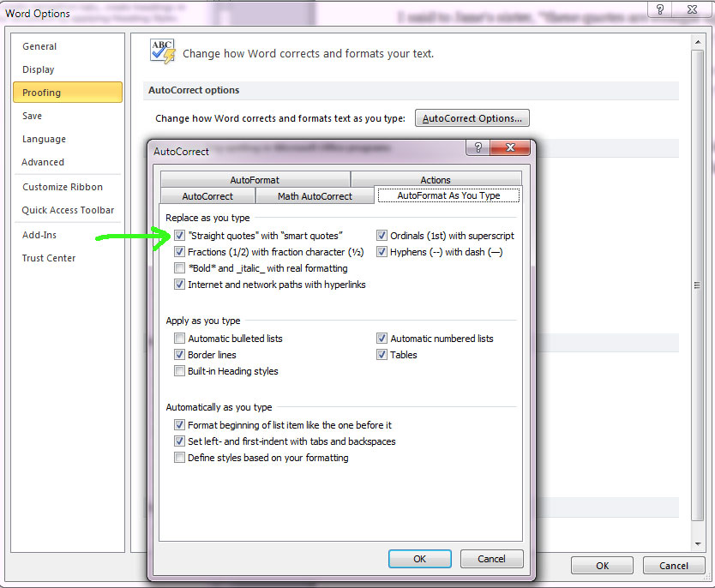Enable Built-in Heading styles checkbox
This screenshot has height=588, width=715.
pos(180,371)
